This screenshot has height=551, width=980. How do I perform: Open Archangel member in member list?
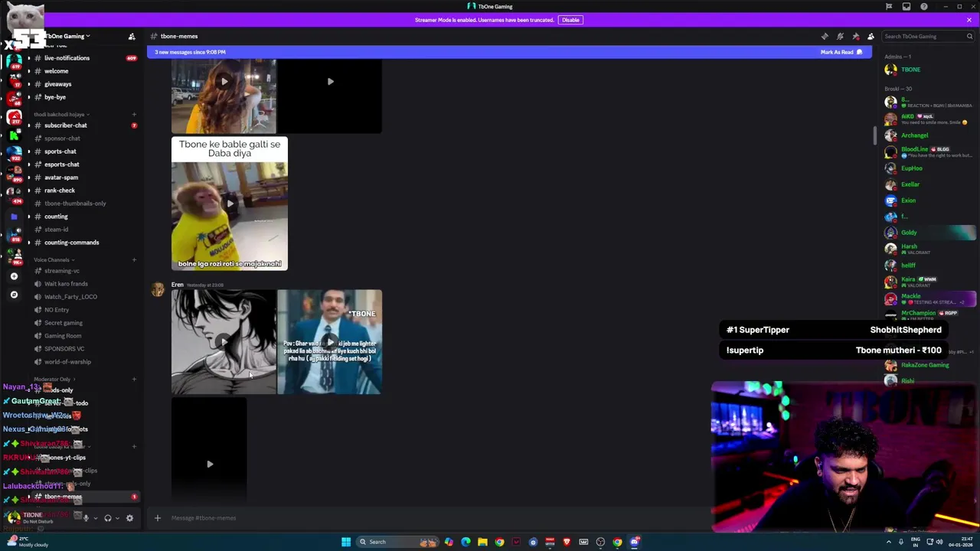pos(927,135)
